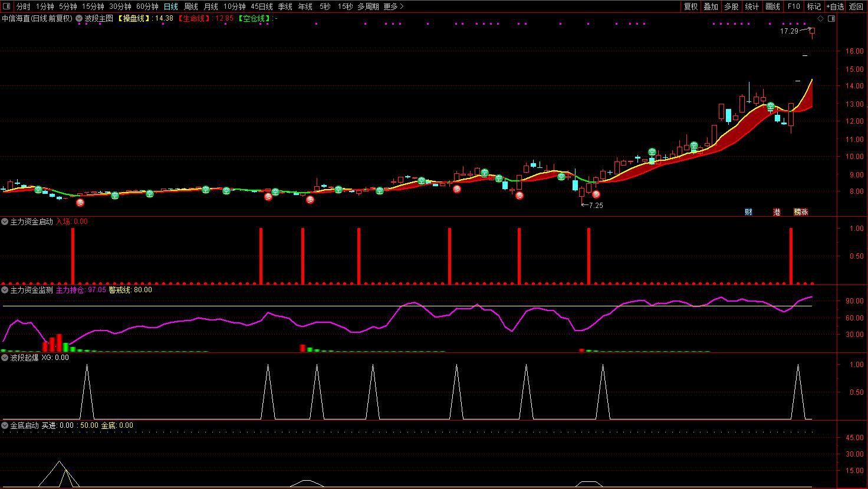The image size is (868, 489).
Task: Click the 主力资金启动 panel title
Action: click(x=32, y=222)
